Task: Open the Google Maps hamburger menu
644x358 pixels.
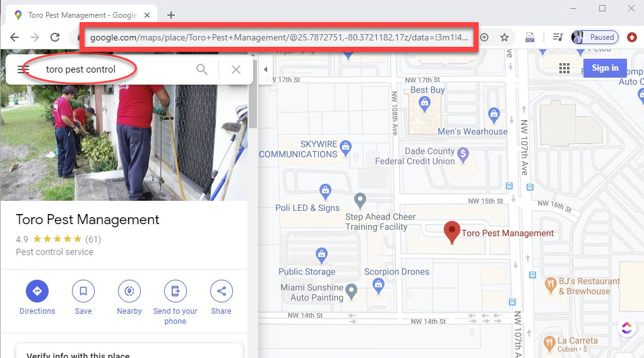Action: click(23, 69)
